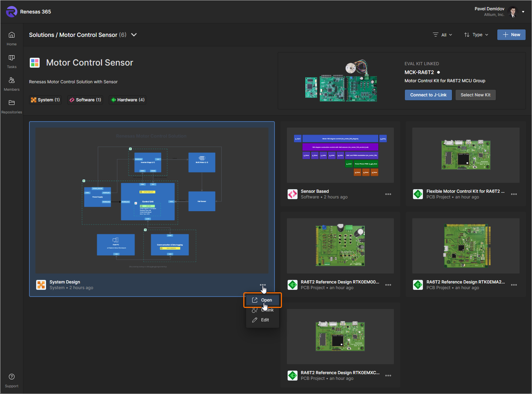The width and height of the screenshot is (532, 394).
Task: Filter by Software (1) tag
Action: click(85, 100)
